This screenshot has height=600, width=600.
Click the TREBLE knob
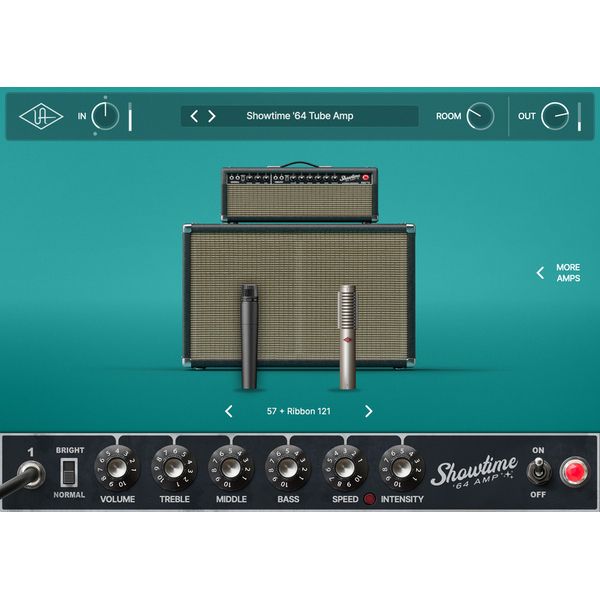click(x=174, y=468)
